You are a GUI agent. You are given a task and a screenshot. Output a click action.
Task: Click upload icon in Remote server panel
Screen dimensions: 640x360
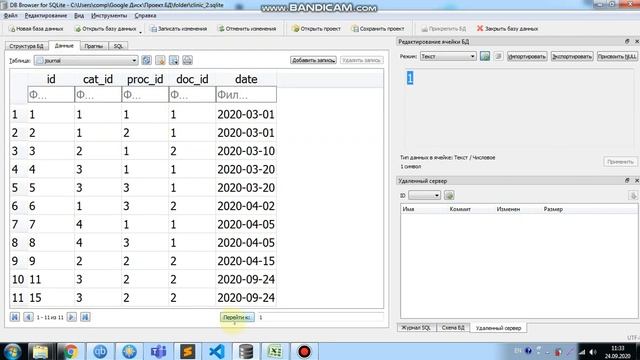[633, 196]
